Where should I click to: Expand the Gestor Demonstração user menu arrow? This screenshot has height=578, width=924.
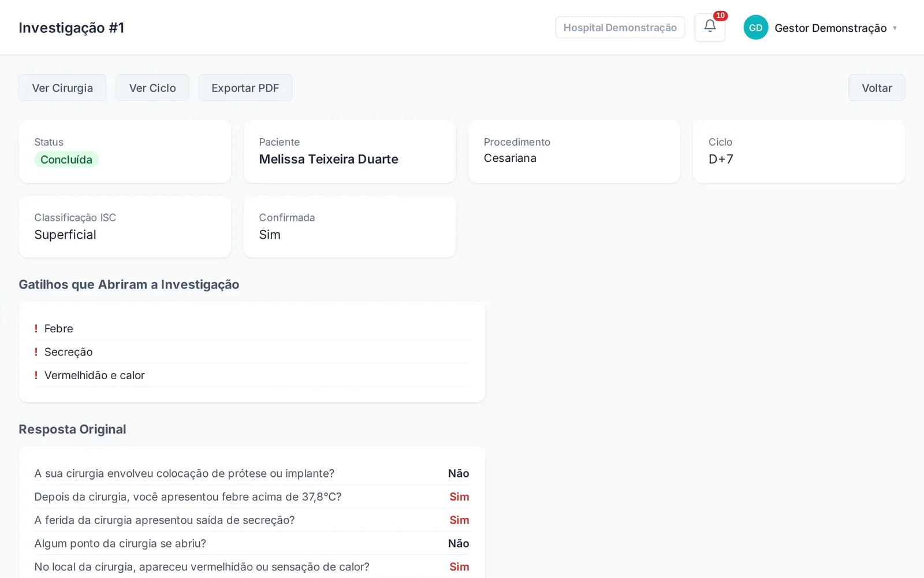pyautogui.click(x=895, y=28)
